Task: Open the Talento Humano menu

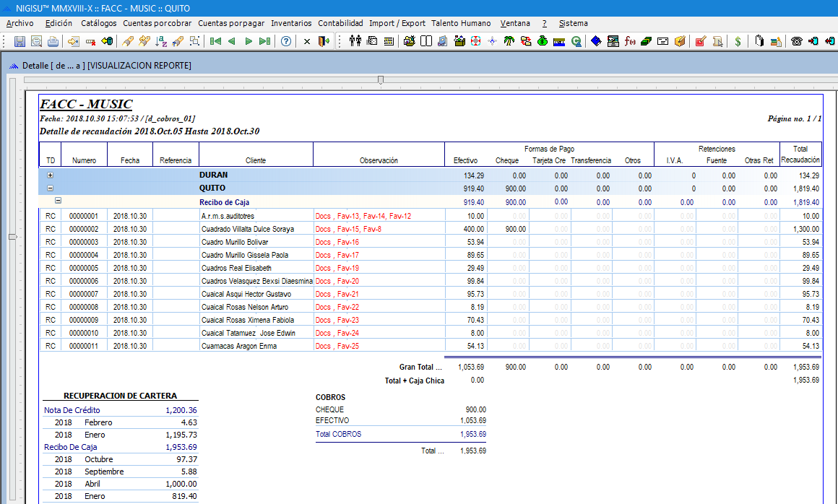Action: tap(461, 23)
